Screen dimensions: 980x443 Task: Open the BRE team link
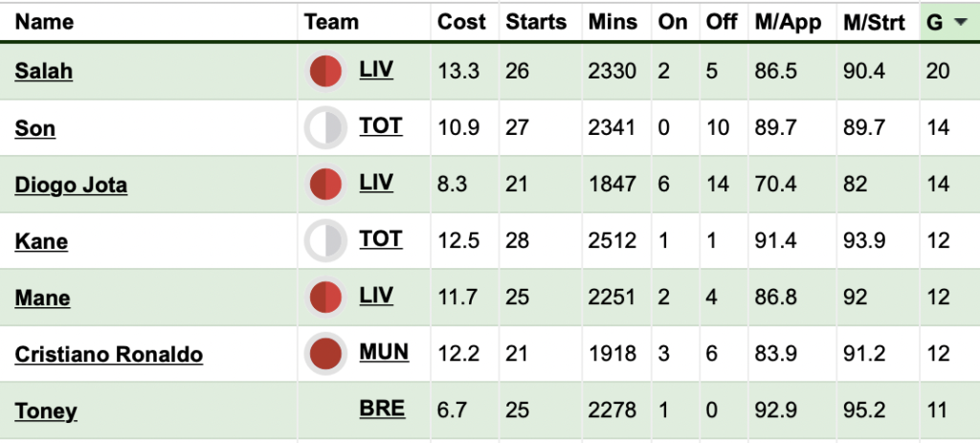(382, 409)
